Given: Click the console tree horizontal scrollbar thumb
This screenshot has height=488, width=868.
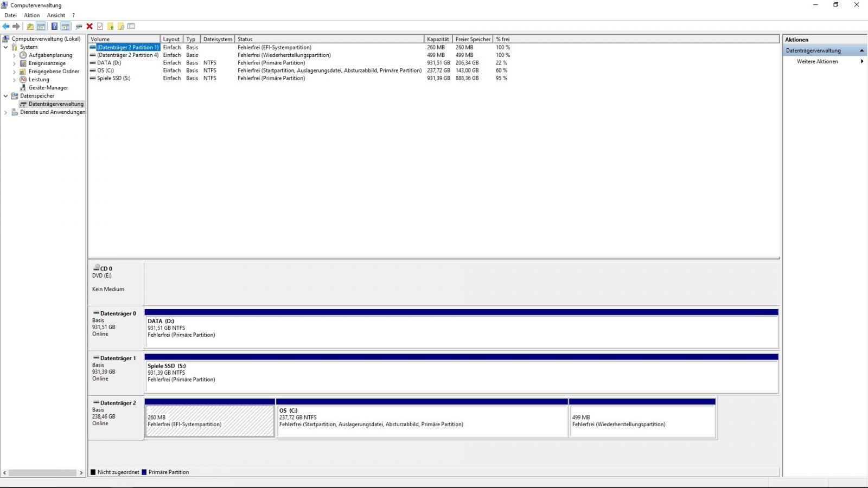Looking at the screenshot, I should 42,473.
